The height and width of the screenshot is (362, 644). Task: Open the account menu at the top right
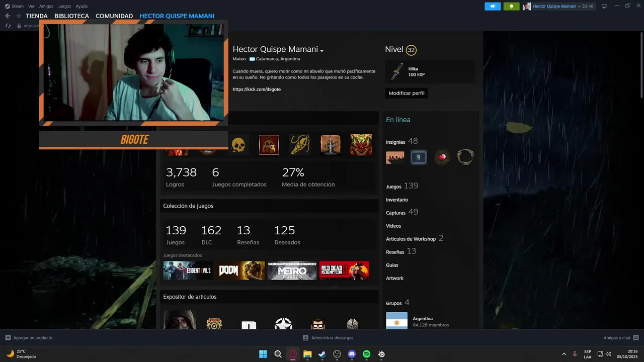click(558, 6)
